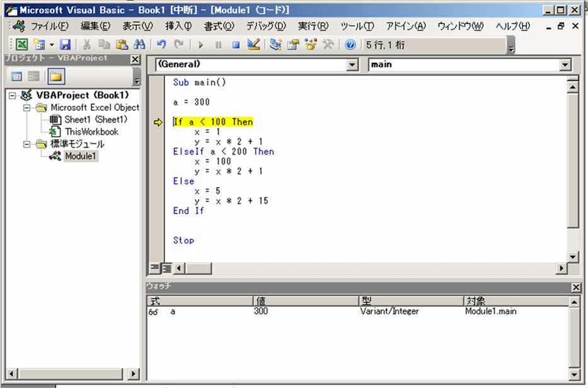Click the Undo arrow icon
The height and width of the screenshot is (388, 588).
coord(161,45)
